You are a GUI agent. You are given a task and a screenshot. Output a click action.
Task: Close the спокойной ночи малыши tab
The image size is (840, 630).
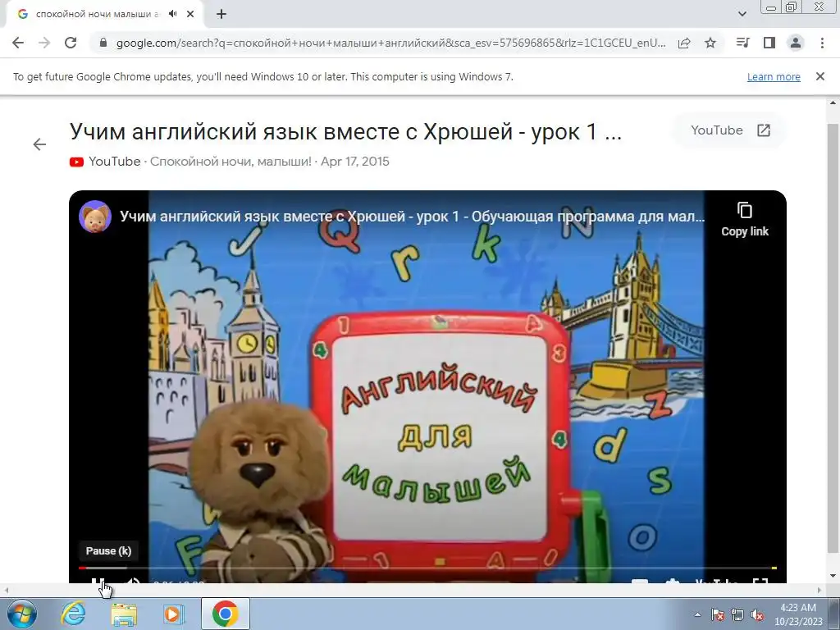pos(190,15)
